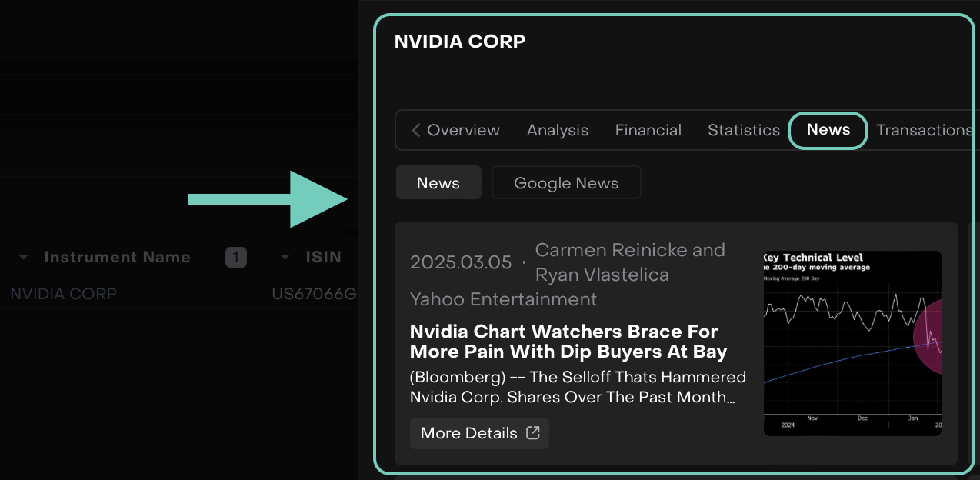Select the NVIDIA CORP row in the table

coord(63,294)
